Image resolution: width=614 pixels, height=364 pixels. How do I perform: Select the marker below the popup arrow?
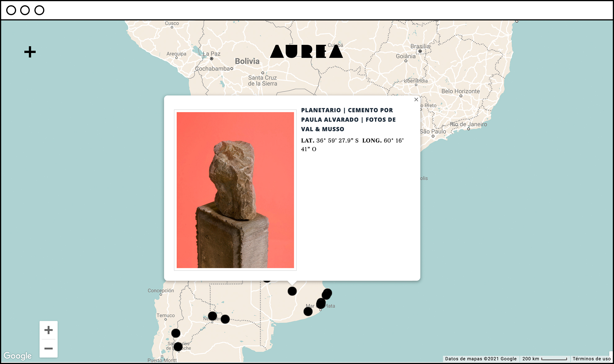[x=292, y=291]
